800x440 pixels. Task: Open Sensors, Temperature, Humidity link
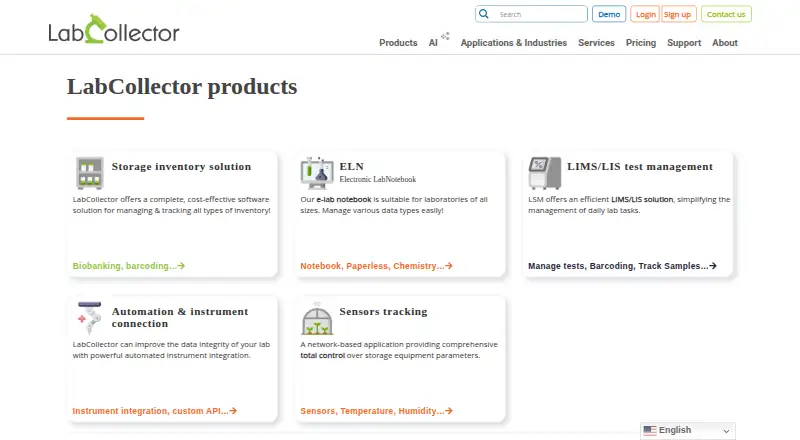[376, 411]
